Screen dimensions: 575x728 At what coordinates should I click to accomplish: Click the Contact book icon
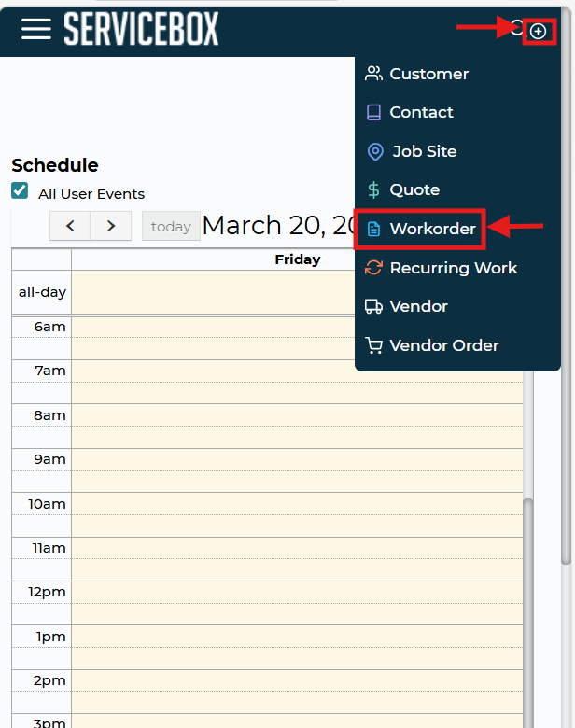pyautogui.click(x=374, y=112)
